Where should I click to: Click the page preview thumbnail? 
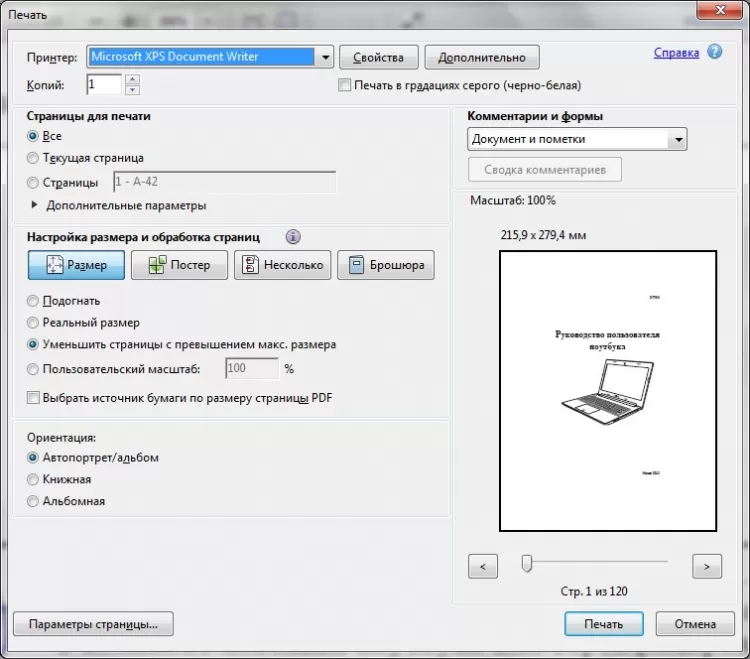[x=608, y=391]
